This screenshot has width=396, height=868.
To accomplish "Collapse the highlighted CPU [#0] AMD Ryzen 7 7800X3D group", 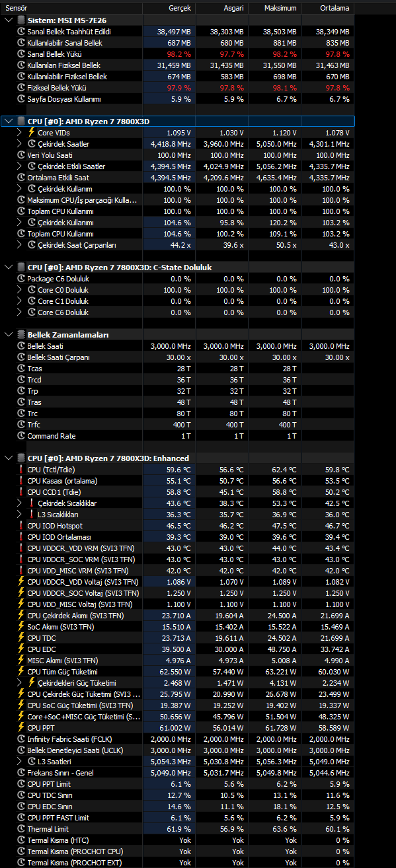I will (8, 122).
